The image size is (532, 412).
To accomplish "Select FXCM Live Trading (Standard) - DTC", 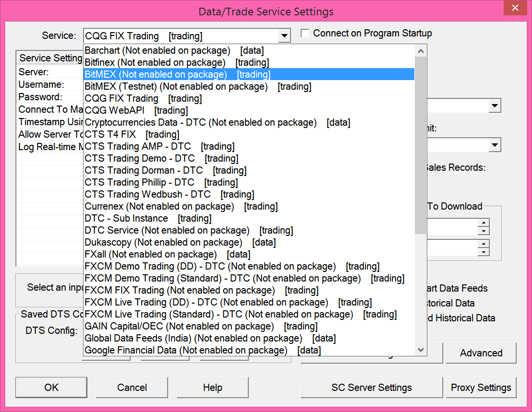I will [249, 314].
